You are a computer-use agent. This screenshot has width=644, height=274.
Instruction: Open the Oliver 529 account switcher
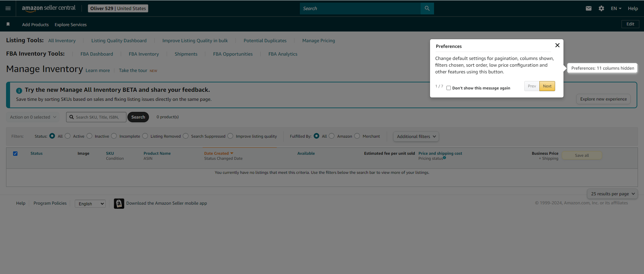[x=118, y=8]
